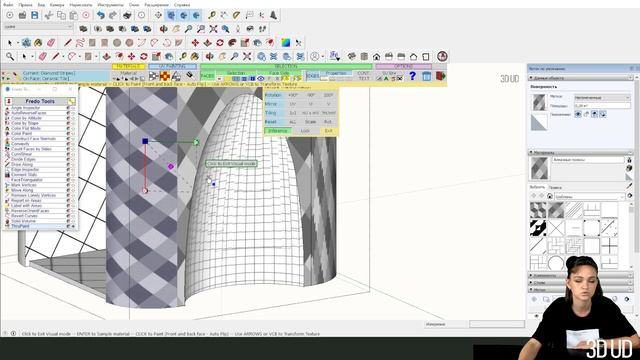Open the tag dropdown in entity info panel
This screenshot has width=640, height=360.
coord(602,98)
